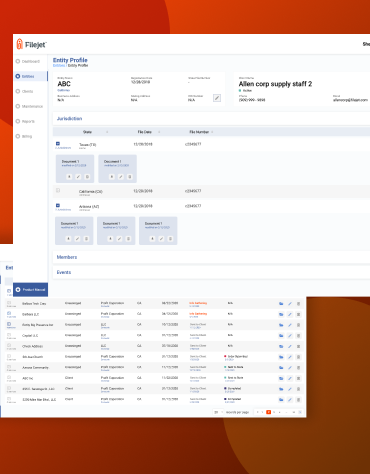Image resolution: width=370 pixels, height=474 pixels.
Task: Click the Filejet logo
Action: [x=32, y=44]
